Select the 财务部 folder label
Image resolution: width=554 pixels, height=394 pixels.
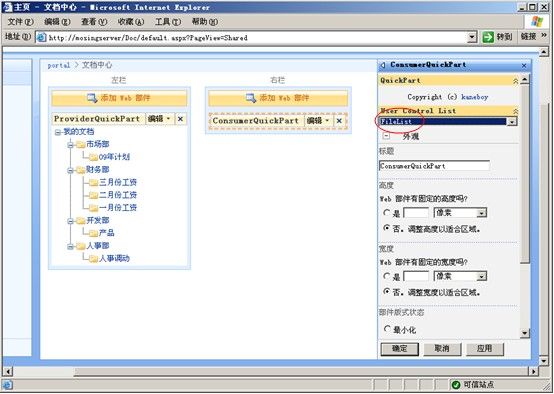[98, 170]
